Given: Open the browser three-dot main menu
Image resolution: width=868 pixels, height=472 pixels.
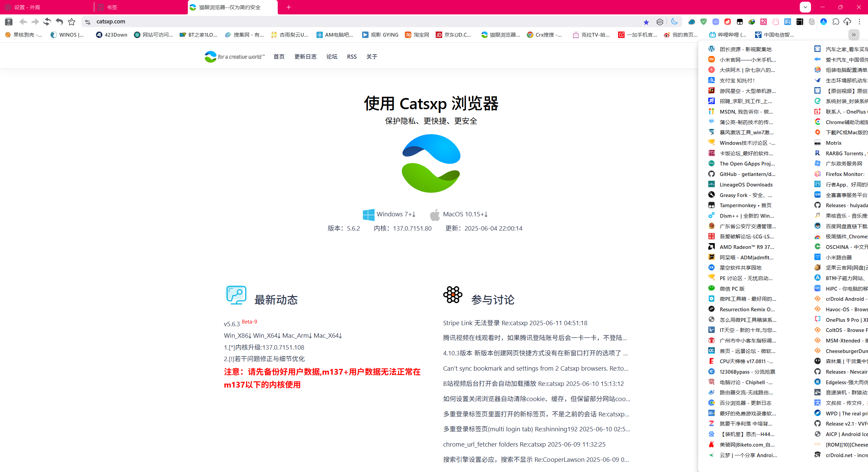Looking at the screenshot, I should point(860,22).
